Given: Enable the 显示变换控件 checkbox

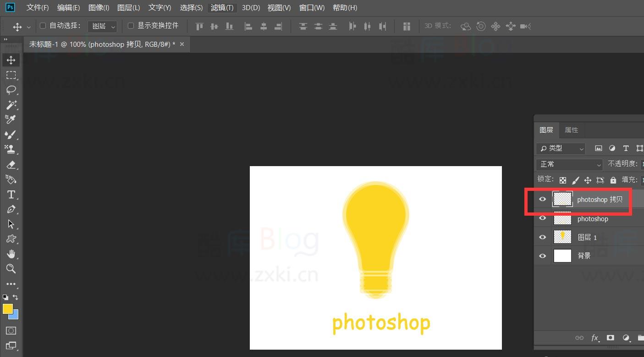Looking at the screenshot, I should click(x=131, y=25).
